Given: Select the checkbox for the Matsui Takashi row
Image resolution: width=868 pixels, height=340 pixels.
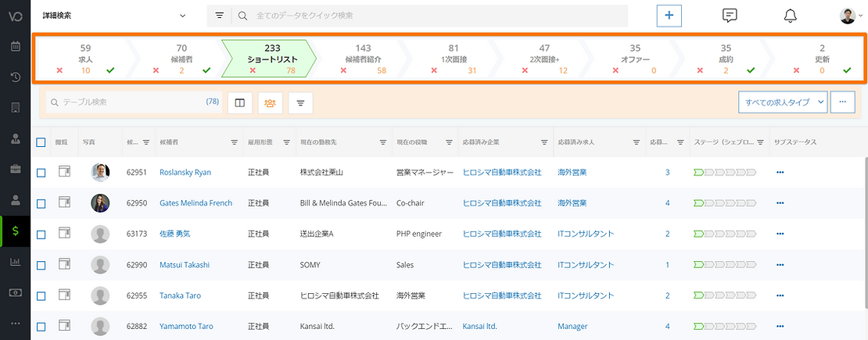Looking at the screenshot, I should point(41,265).
